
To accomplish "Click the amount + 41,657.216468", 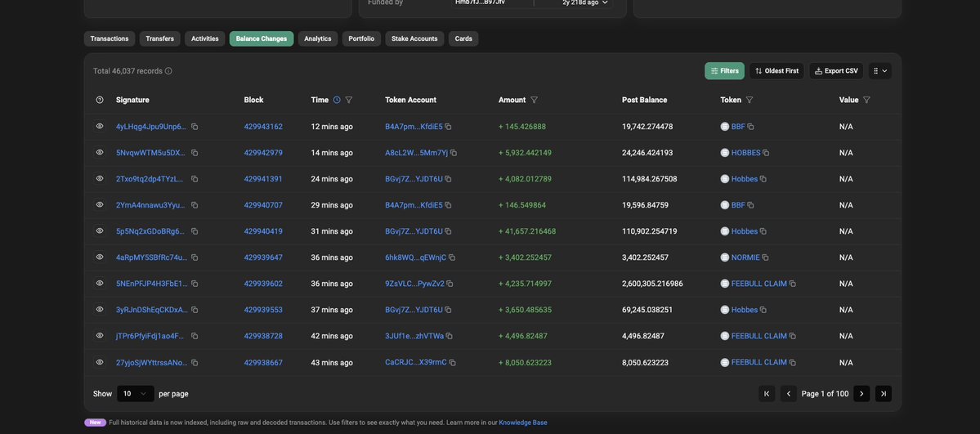I will pos(527,231).
